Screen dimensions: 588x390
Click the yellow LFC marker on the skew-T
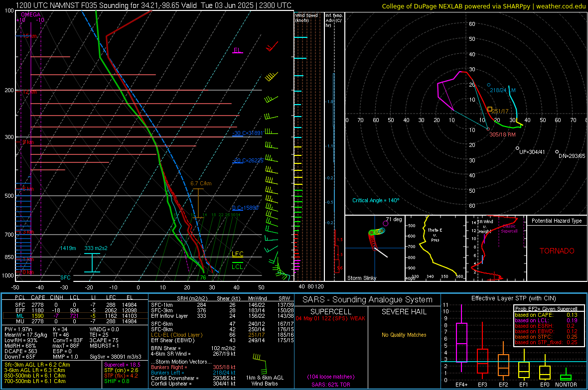[237, 254]
